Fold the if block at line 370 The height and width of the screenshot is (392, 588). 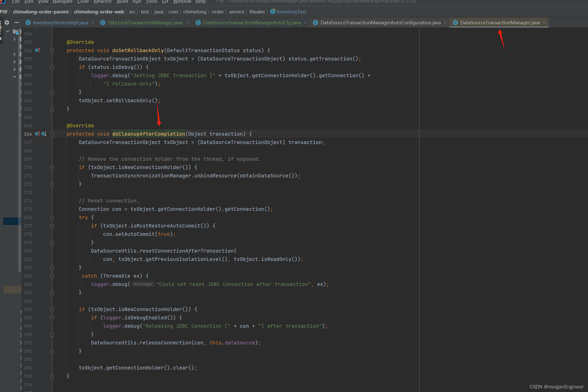point(52,168)
